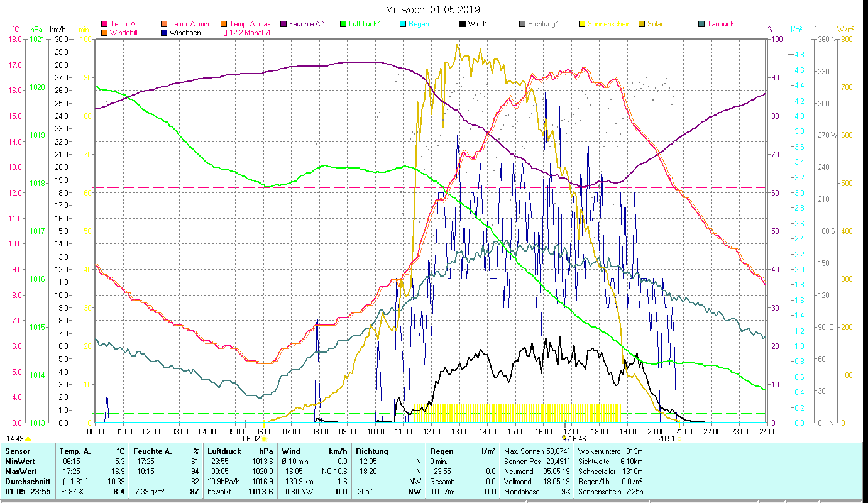
Task: Click the 'Sonnen Pos -20,491°' entry
Action: tap(537, 462)
